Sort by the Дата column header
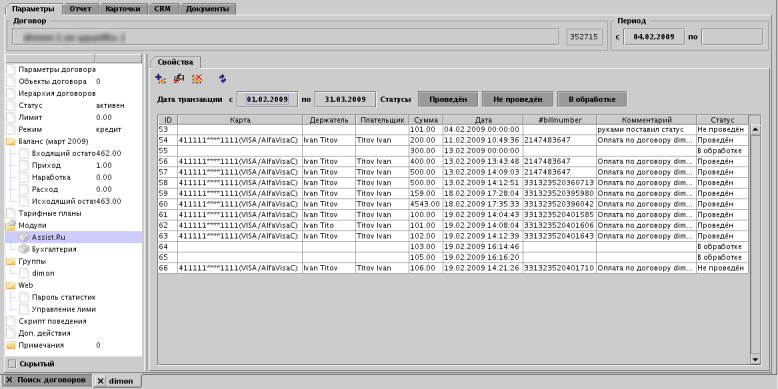The height and width of the screenshot is (389, 778). (483, 120)
